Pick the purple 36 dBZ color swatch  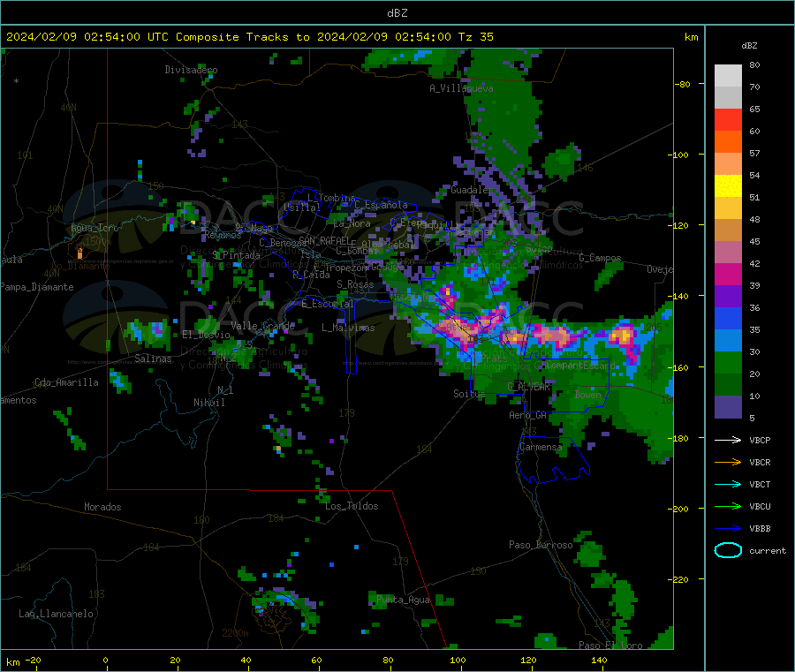tap(728, 297)
